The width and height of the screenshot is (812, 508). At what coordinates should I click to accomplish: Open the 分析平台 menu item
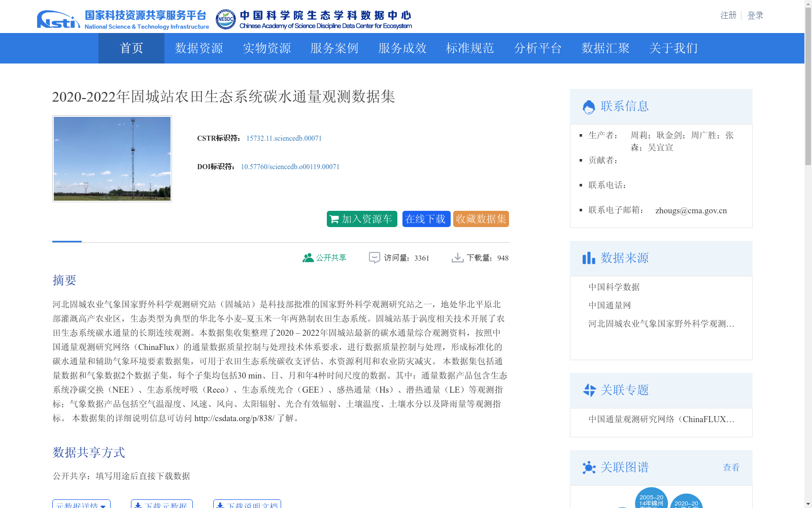[x=538, y=48]
